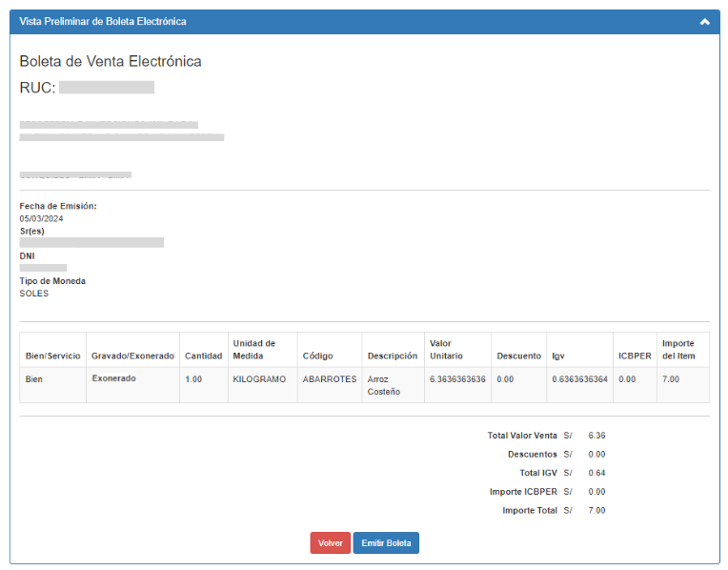Image resolution: width=728 pixels, height=570 pixels.
Task: Click the red Volver button
Action: [x=330, y=542]
